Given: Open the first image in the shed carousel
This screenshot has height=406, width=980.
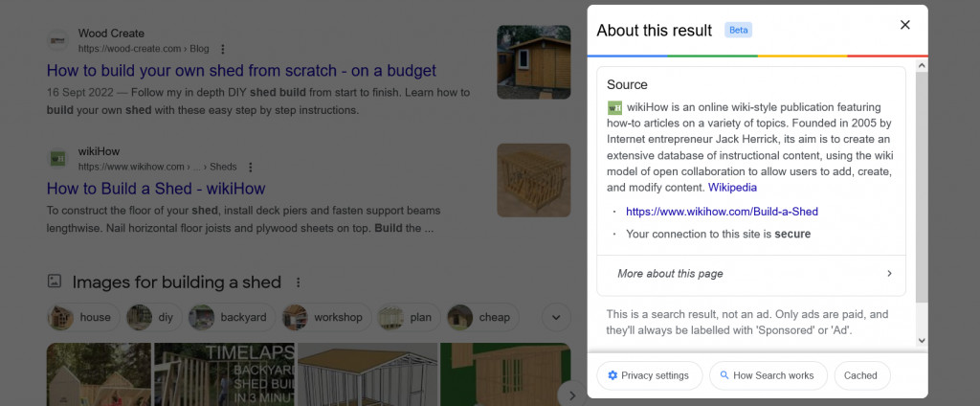Looking at the screenshot, I should tap(99, 374).
